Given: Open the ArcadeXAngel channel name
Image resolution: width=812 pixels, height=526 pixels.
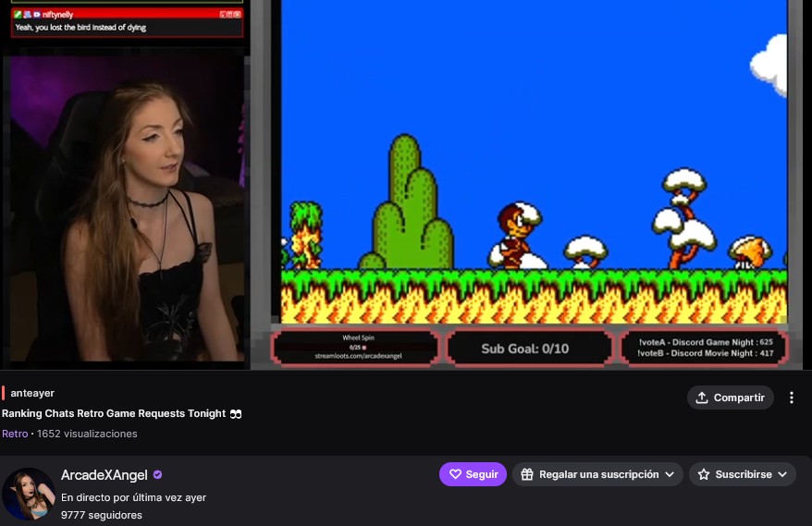Looking at the screenshot, I should [105, 475].
